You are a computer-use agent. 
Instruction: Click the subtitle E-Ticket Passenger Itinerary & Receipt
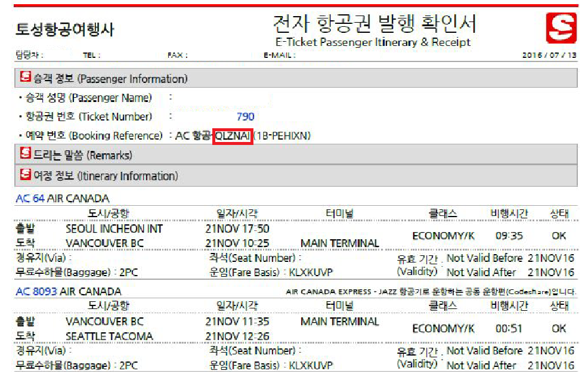pos(373,42)
